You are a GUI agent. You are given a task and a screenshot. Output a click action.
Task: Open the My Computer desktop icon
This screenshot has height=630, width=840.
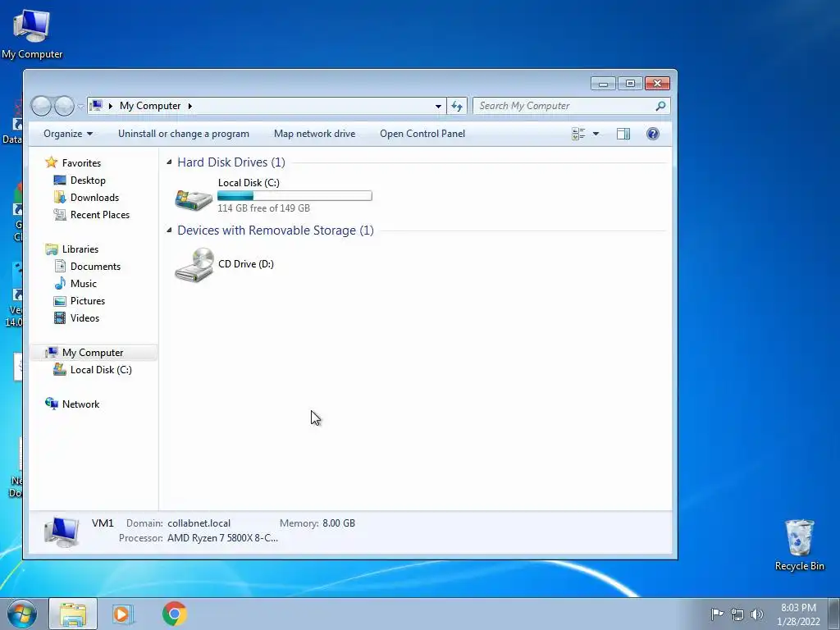(32, 34)
